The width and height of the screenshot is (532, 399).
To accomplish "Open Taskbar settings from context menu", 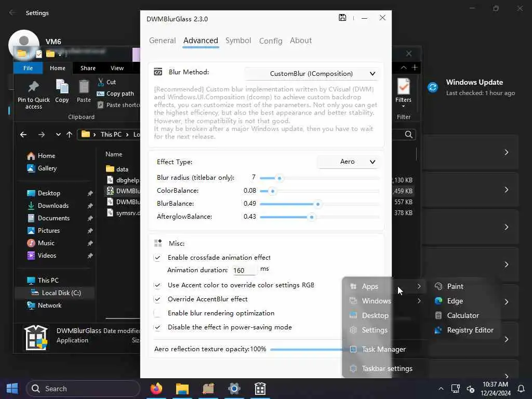I will point(385,368).
